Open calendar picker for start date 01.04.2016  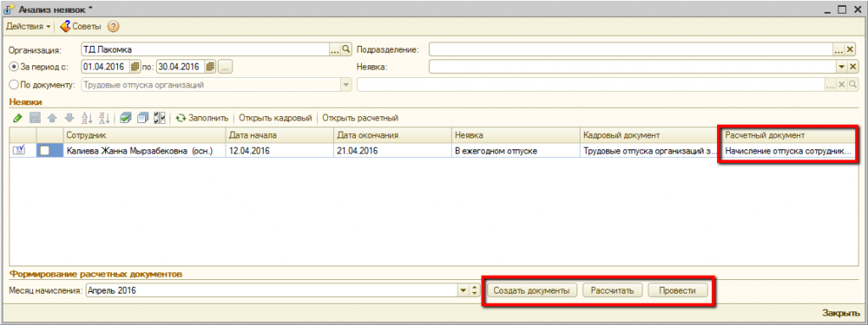135,66
